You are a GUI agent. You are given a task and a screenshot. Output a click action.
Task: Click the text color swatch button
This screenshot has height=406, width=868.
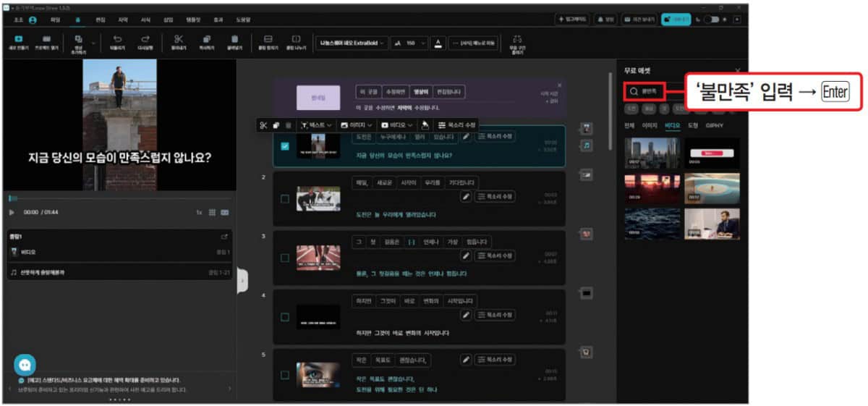tap(438, 43)
